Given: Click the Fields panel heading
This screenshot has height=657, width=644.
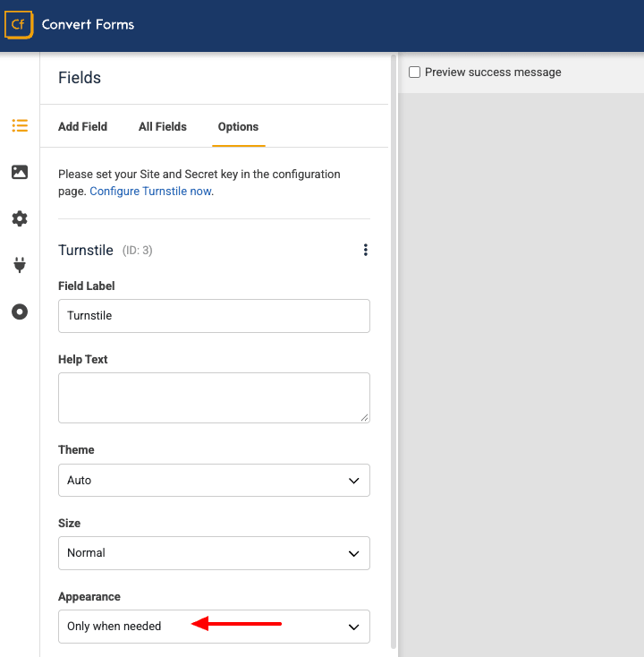Looking at the screenshot, I should pyautogui.click(x=80, y=78).
